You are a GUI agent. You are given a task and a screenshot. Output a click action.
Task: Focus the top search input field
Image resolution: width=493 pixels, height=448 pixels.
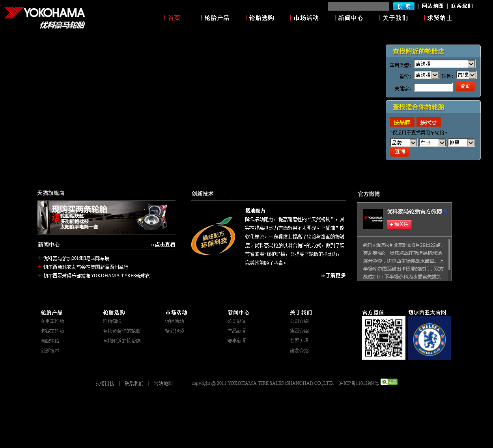pyautogui.click(x=359, y=6)
